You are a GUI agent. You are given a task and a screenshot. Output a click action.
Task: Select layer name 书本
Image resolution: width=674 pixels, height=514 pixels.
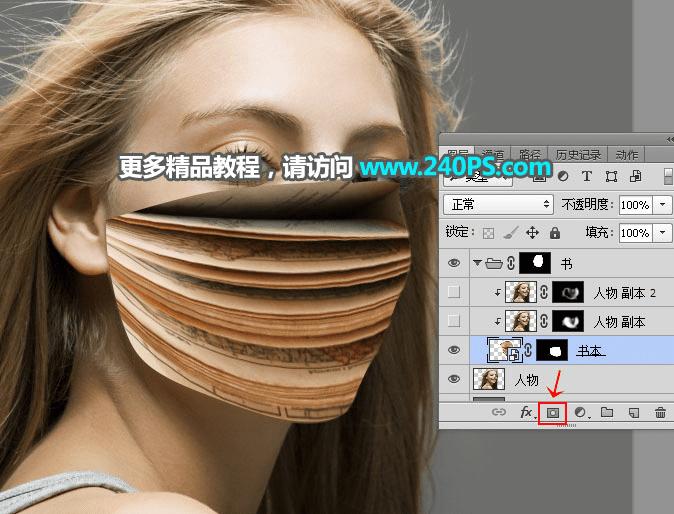591,351
